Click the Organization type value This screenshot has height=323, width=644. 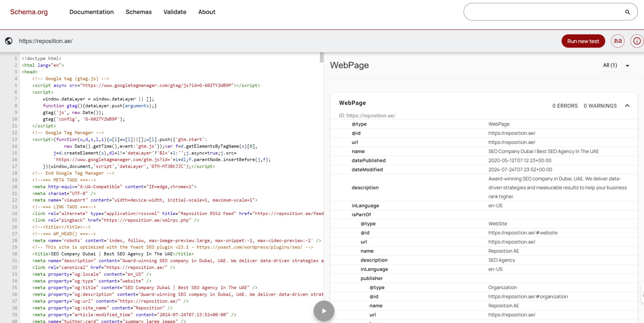[x=503, y=287]
